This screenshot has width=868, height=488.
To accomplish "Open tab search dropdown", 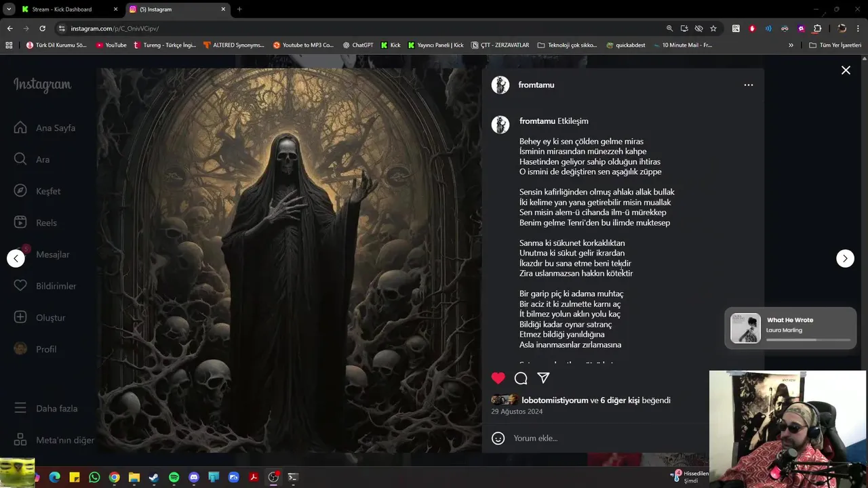I will 9,9.
